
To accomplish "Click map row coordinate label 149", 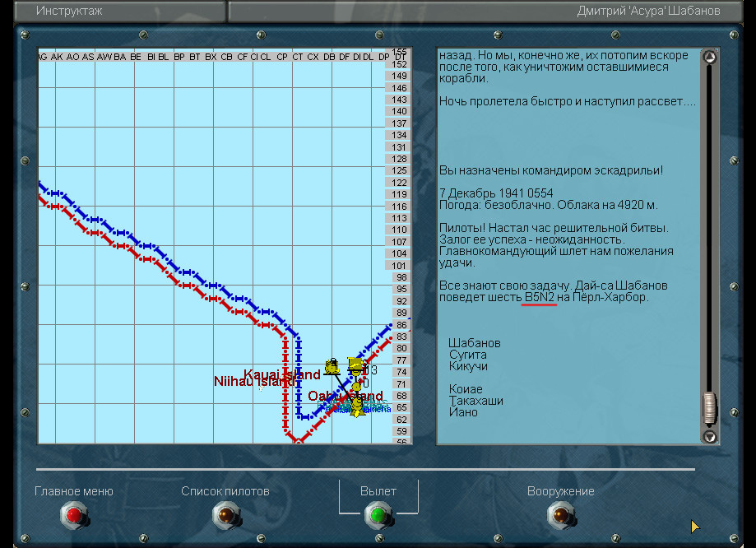I will 399,76.
